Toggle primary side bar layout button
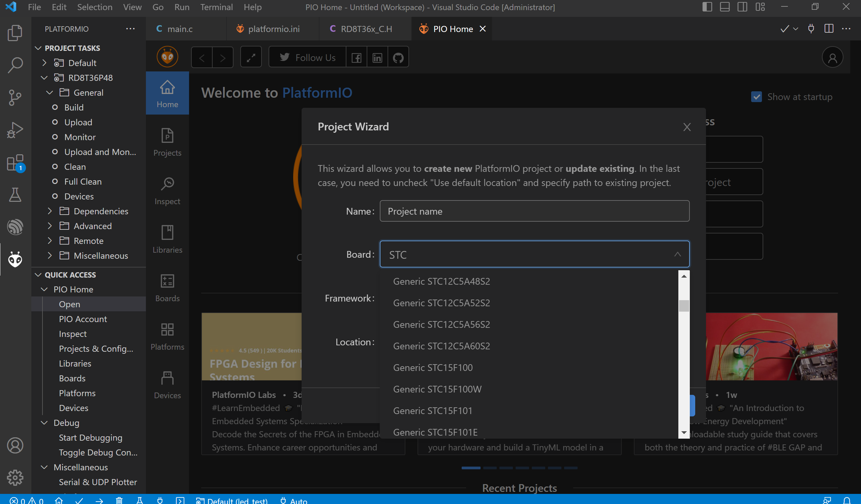Viewport: 861px width, 504px height. (707, 7)
